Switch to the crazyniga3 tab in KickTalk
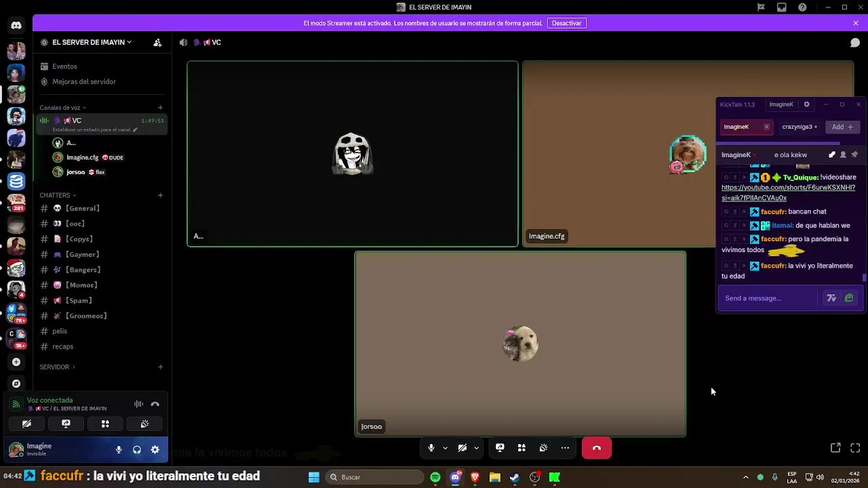 click(800, 127)
